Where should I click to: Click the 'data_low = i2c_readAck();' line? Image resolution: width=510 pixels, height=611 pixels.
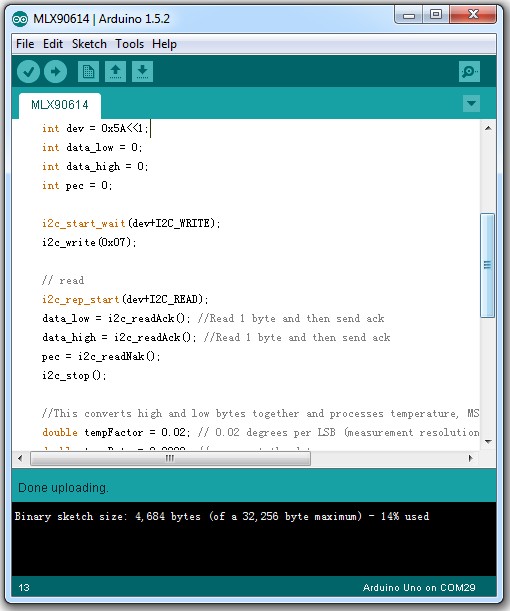click(x=213, y=319)
